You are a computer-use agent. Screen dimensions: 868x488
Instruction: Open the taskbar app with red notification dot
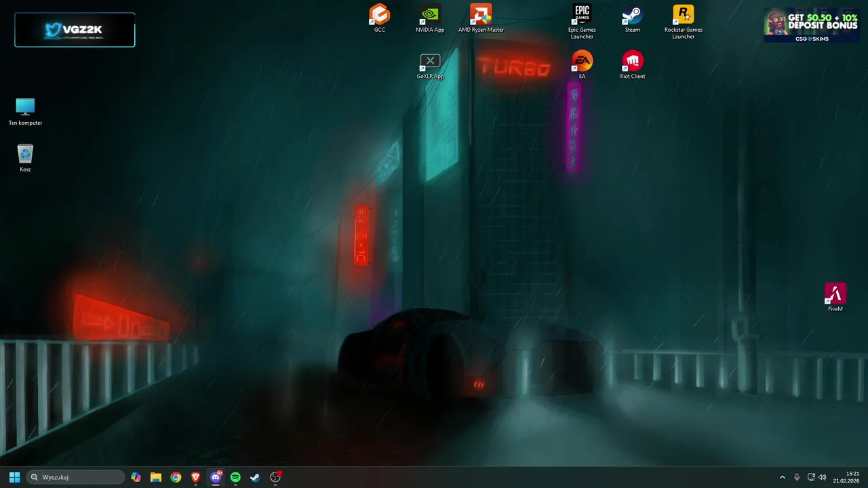(x=275, y=477)
